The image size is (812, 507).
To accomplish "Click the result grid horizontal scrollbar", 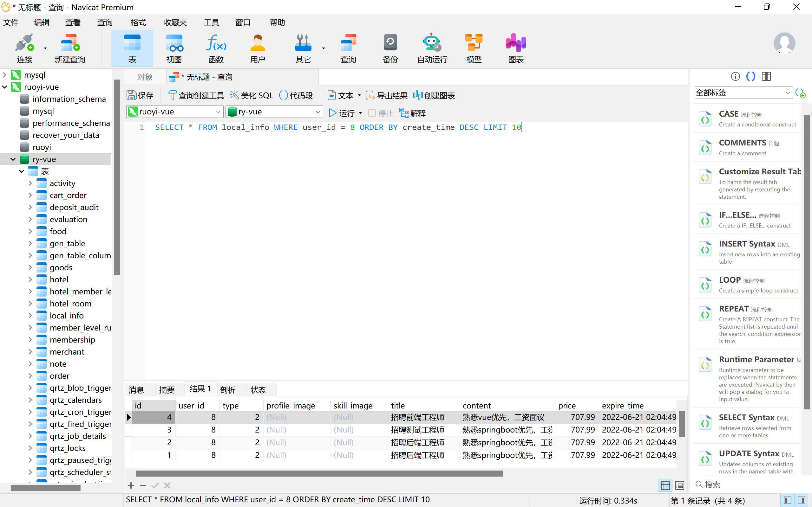I will tap(319, 473).
